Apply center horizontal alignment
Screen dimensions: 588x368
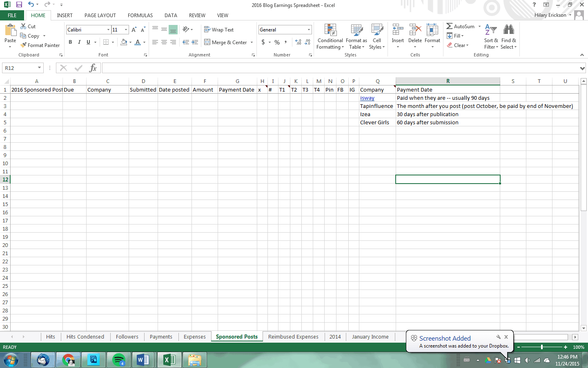click(x=164, y=42)
